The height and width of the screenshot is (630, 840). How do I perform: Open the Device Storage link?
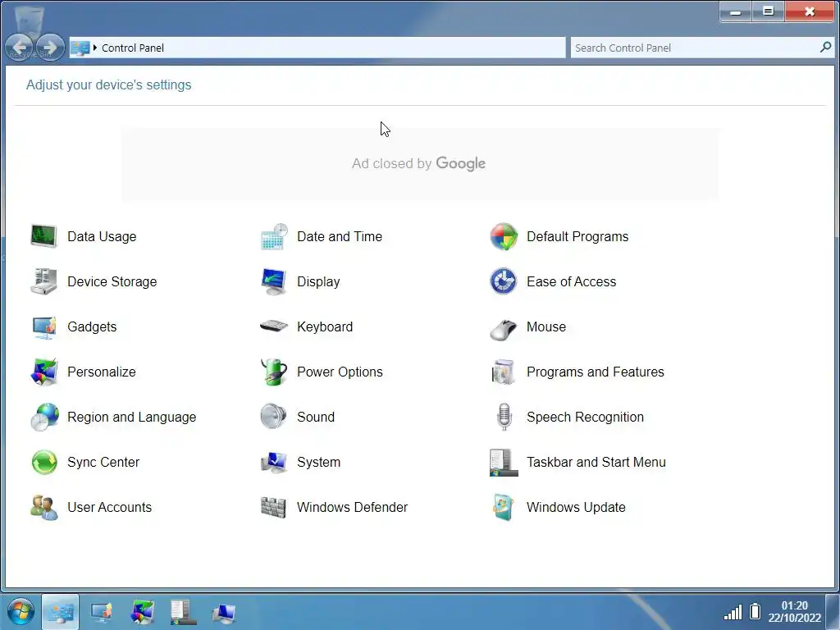(112, 281)
